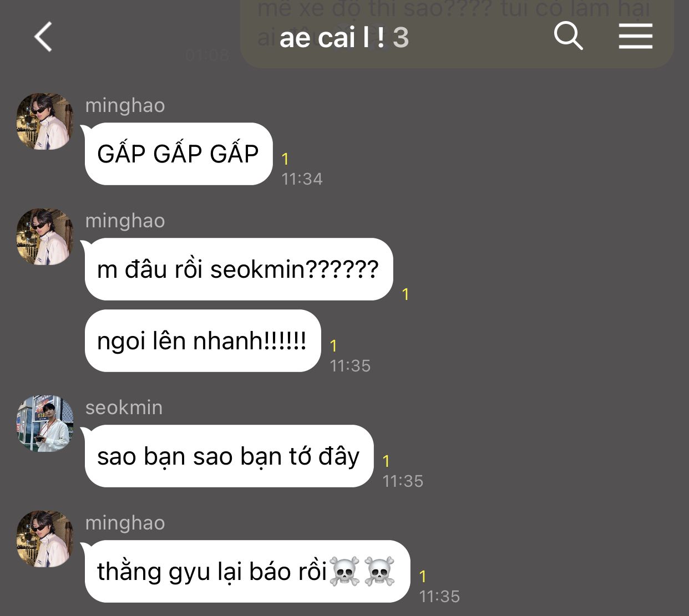Open chat search magnifier icon
The width and height of the screenshot is (689, 616).
(569, 37)
